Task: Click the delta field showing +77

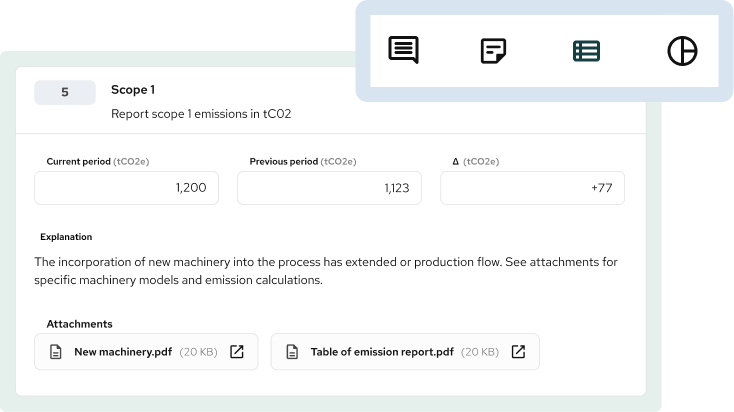Action: 532,188
